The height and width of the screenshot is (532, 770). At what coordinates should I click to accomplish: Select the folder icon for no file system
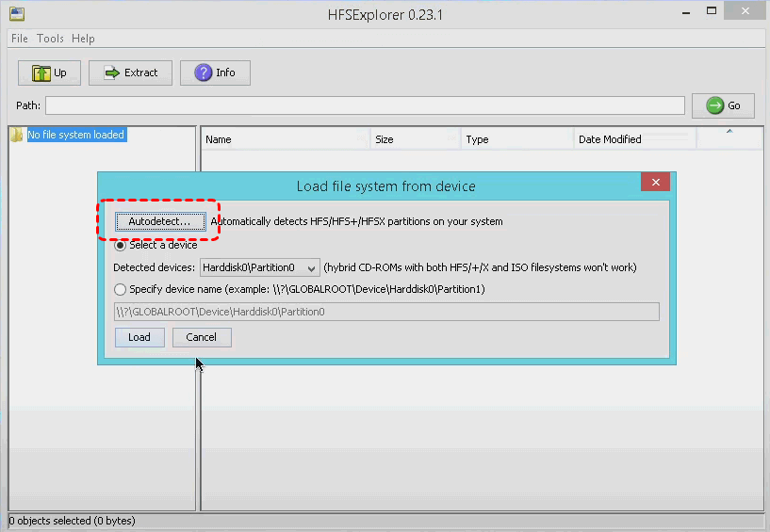16,135
